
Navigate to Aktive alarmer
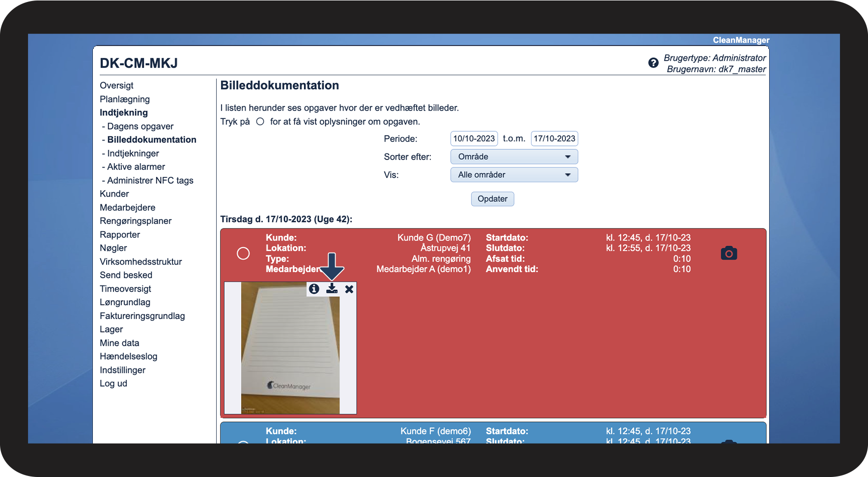(x=136, y=167)
